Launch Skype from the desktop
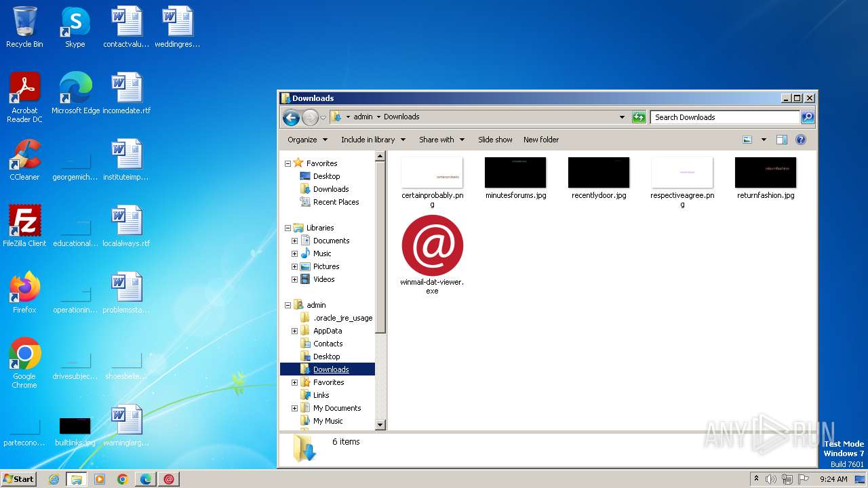868x488 pixels. [75, 27]
